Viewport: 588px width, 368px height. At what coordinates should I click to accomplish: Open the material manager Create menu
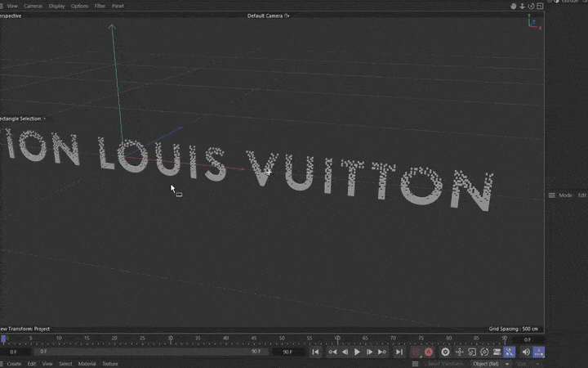pyautogui.click(x=14, y=363)
